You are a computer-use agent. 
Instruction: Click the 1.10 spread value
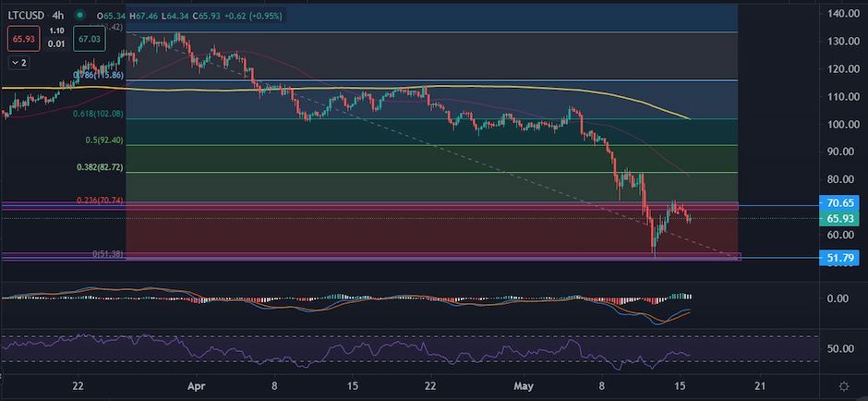click(56, 31)
